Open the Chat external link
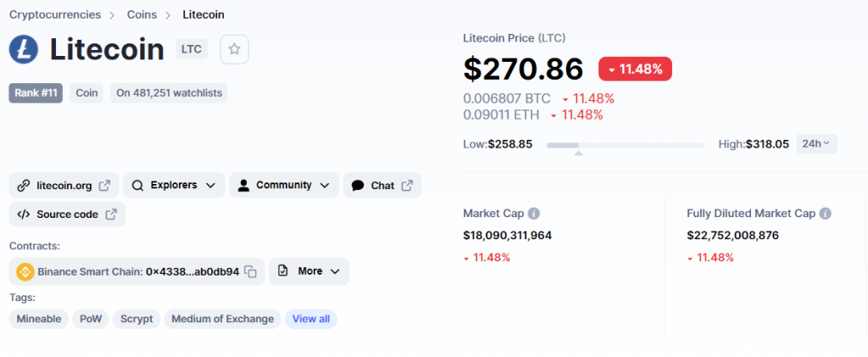The height and width of the screenshot is (357, 868). point(382,185)
